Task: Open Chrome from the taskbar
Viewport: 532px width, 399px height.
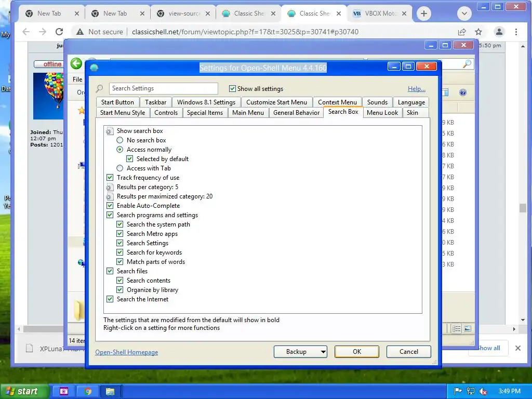Action: 88,391
